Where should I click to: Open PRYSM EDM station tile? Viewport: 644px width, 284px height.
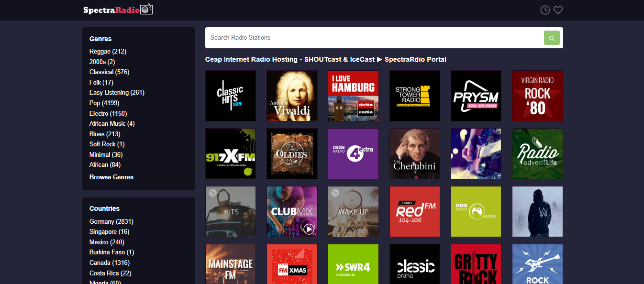click(476, 96)
